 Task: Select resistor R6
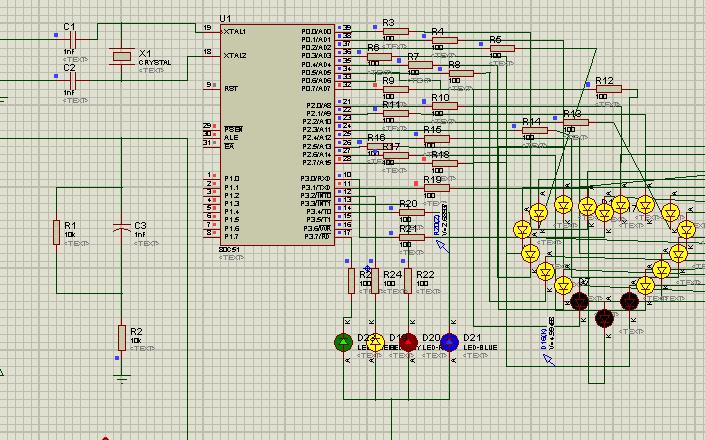tap(379, 57)
